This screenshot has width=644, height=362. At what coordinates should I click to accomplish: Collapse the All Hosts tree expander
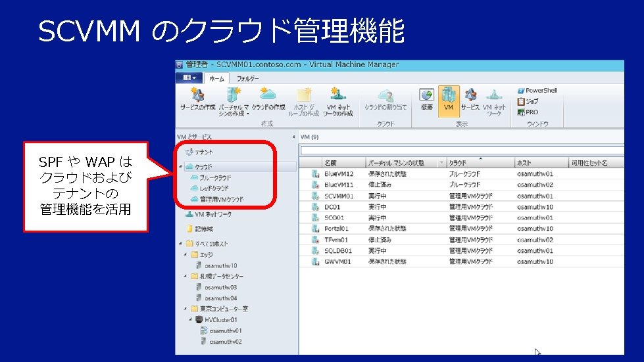(x=180, y=243)
